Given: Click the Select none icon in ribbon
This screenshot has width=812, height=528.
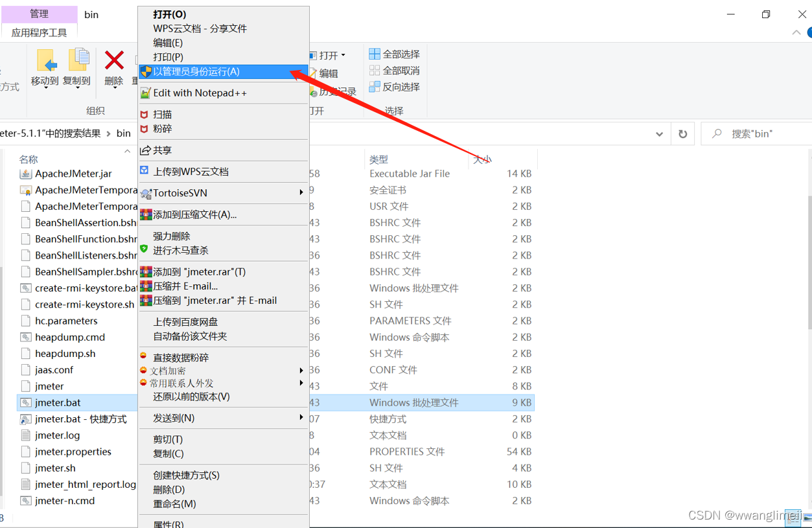Looking at the screenshot, I should click(x=375, y=70).
